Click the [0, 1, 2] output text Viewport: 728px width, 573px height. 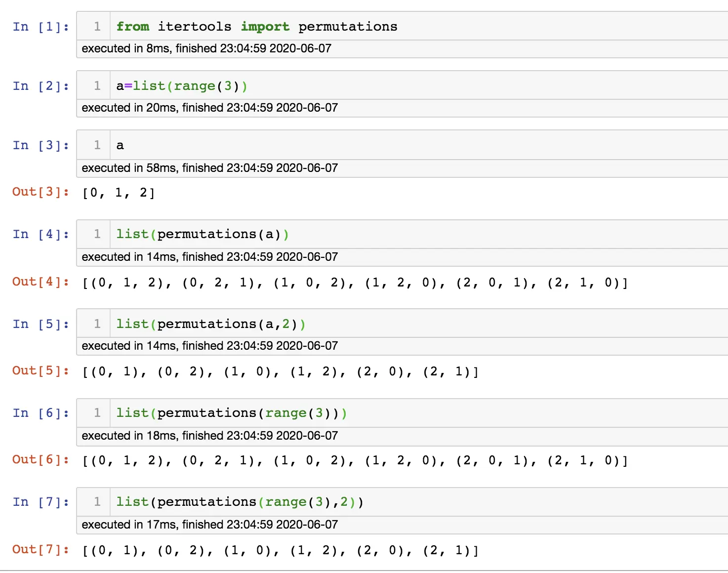(x=119, y=193)
